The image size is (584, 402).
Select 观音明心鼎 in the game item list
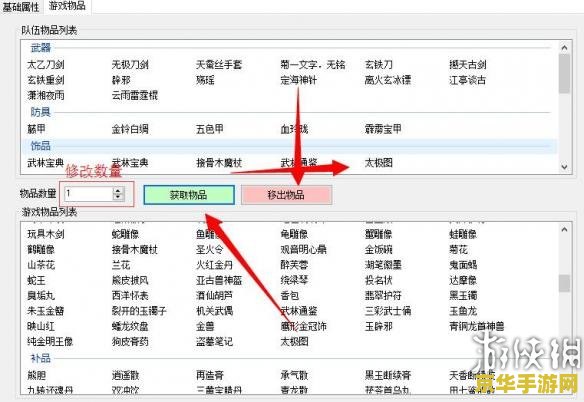304,250
